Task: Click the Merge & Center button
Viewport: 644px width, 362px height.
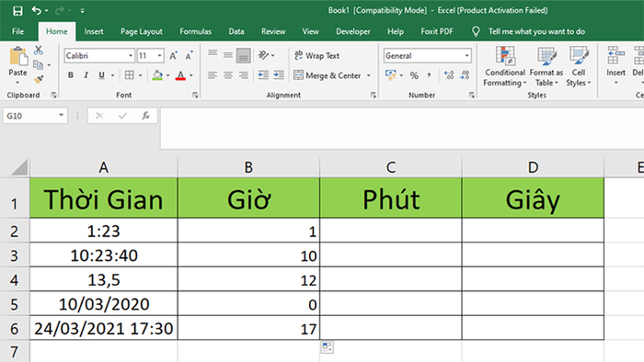Action: 328,75
